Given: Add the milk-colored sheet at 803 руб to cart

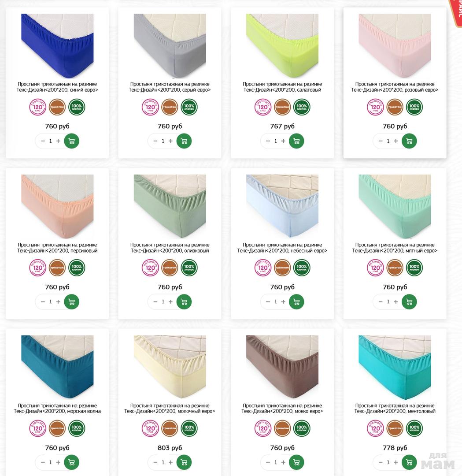Looking at the screenshot, I should point(184,462).
